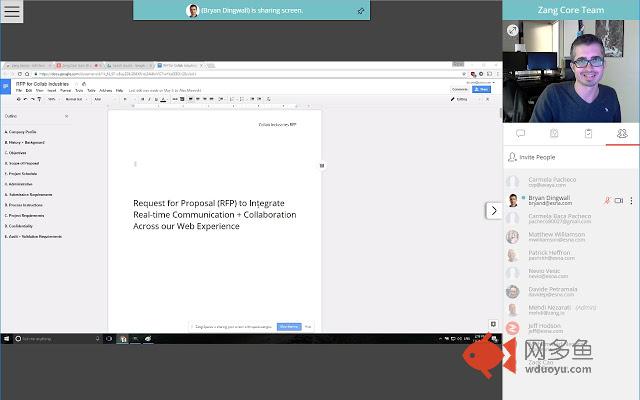Screen dimensions: 640x400
Task: Click the Stop sharing button
Action: (288, 326)
